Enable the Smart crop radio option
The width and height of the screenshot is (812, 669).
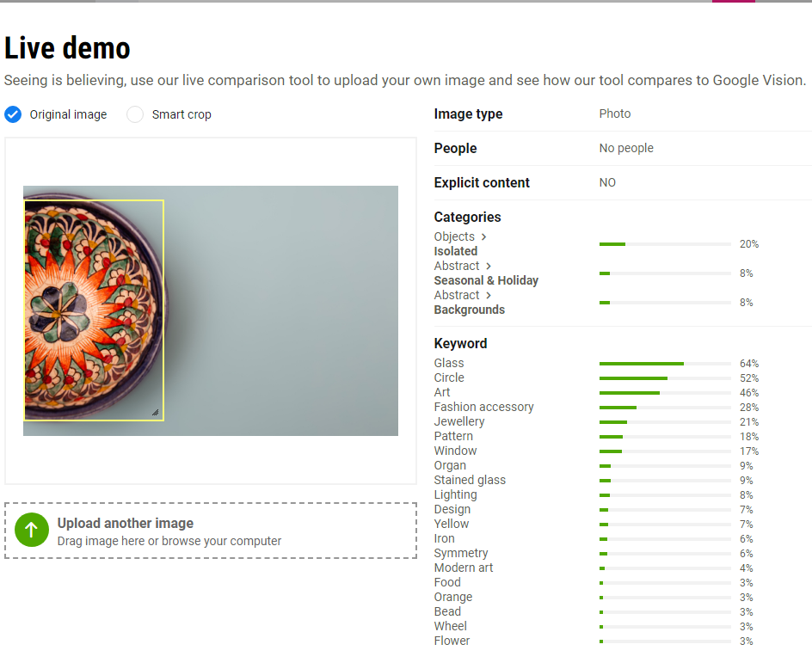[135, 114]
